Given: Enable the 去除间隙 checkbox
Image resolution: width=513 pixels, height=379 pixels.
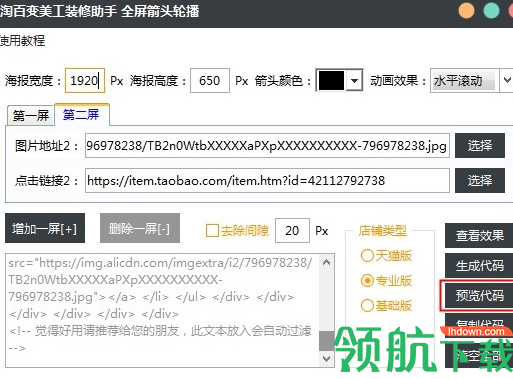Looking at the screenshot, I should click(212, 230).
